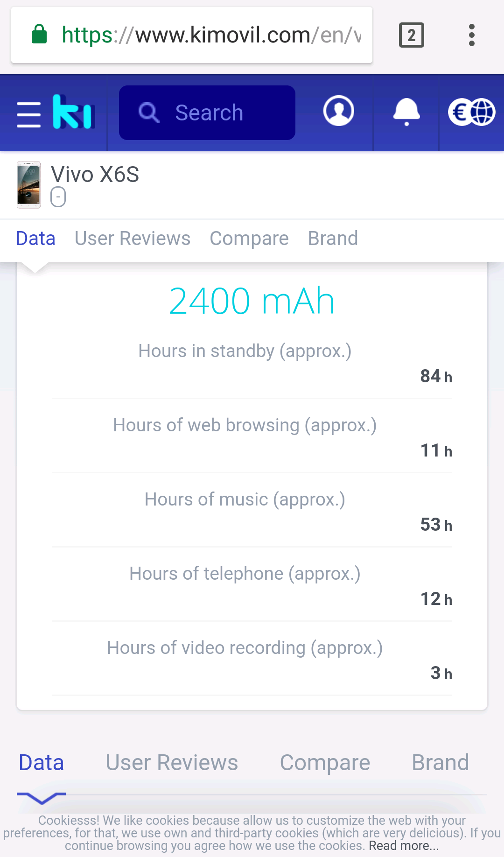
Task: Tap the green padlock security icon
Action: click(x=39, y=35)
